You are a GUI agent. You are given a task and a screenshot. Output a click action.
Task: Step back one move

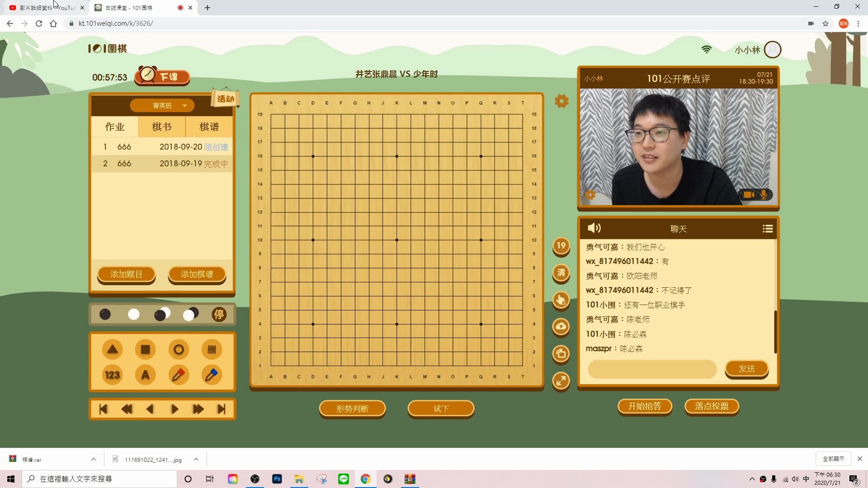click(x=150, y=409)
